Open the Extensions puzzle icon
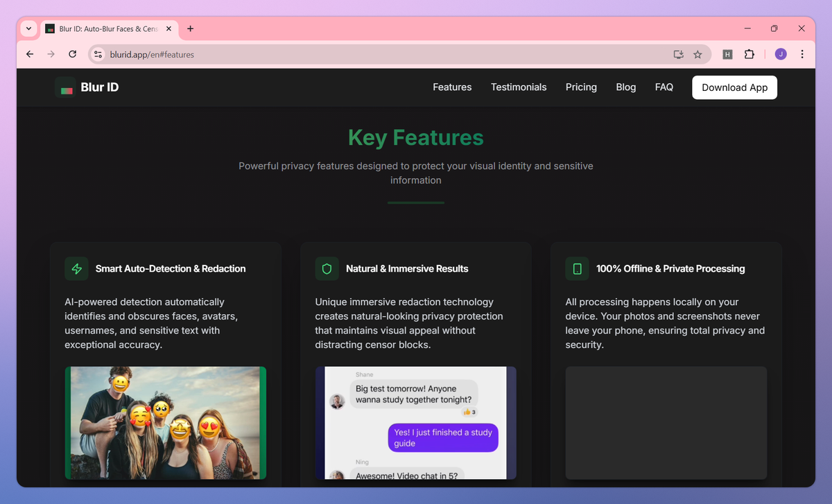Screen dimensions: 832x504 point(749,54)
